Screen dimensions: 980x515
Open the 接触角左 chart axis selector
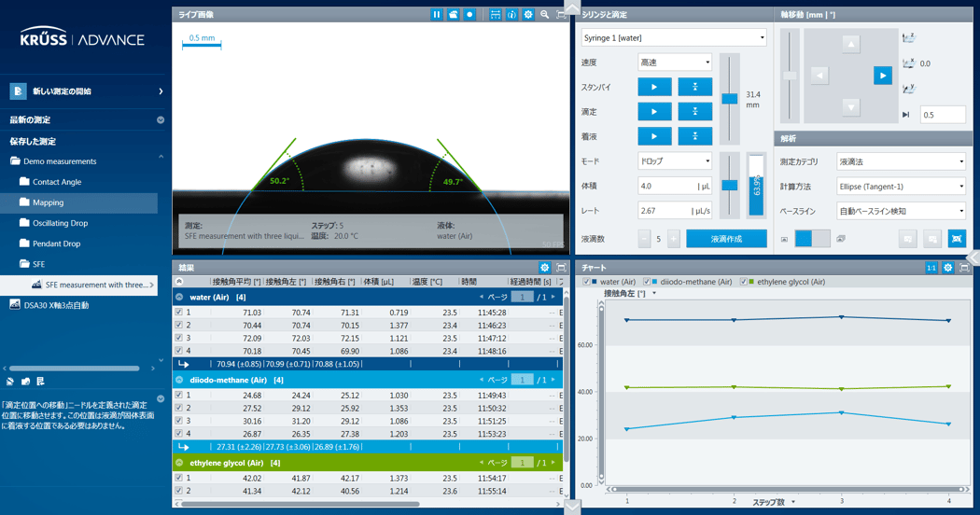pos(630,293)
